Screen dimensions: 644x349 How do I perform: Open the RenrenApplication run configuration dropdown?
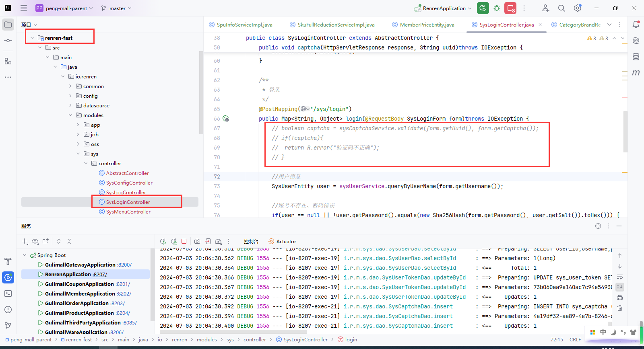pos(443,8)
